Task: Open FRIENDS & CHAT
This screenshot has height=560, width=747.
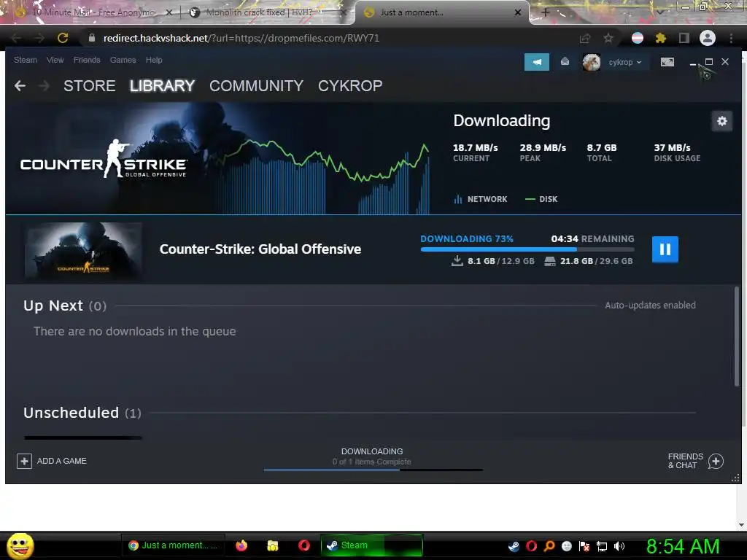Action: (686, 461)
